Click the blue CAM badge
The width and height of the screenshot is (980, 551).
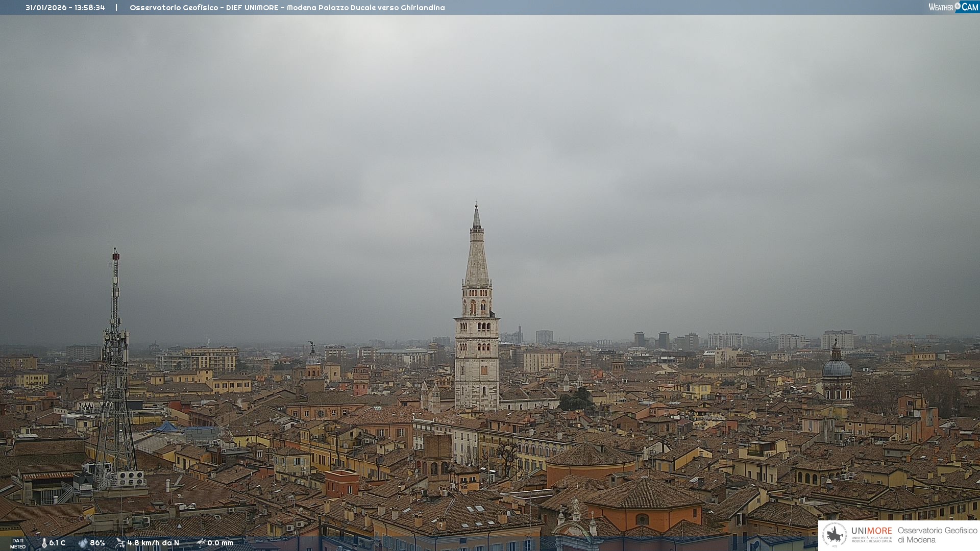970,7
